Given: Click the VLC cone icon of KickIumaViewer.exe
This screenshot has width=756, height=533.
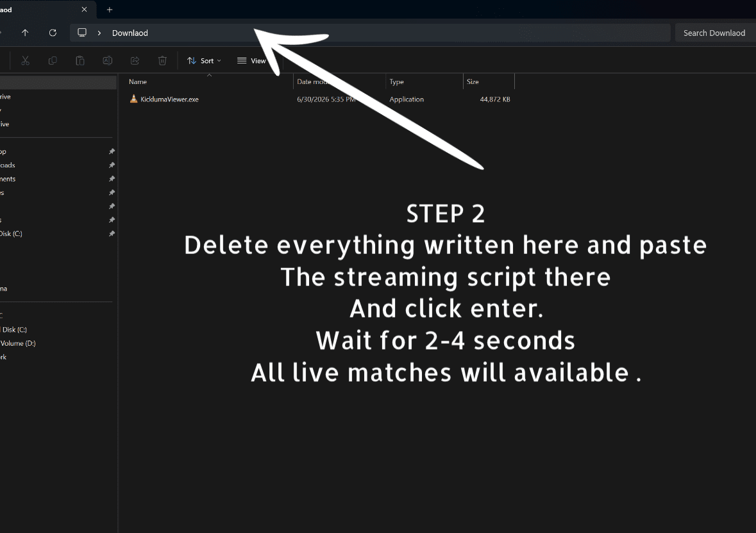Looking at the screenshot, I should pos(133,99).
